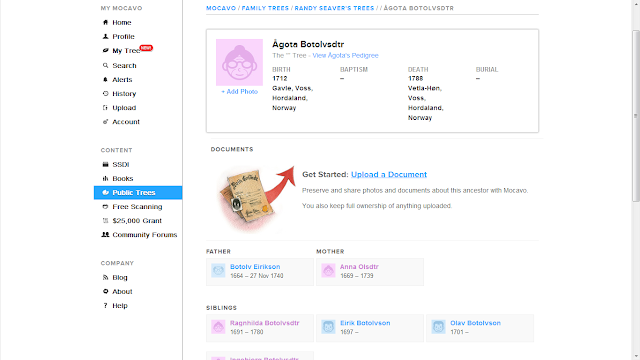Click Family Trees breadcrumb link
The width and height of the screenshot is (640, 360).
pos(265,8)
